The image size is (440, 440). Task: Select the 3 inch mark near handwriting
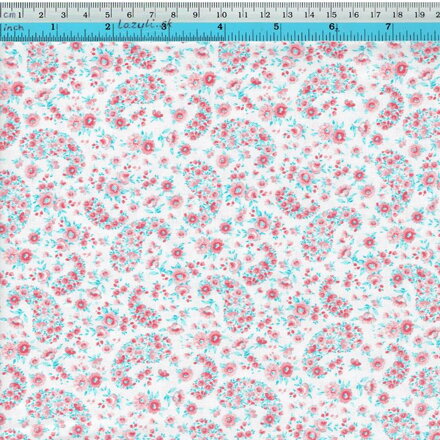[164, 27]
